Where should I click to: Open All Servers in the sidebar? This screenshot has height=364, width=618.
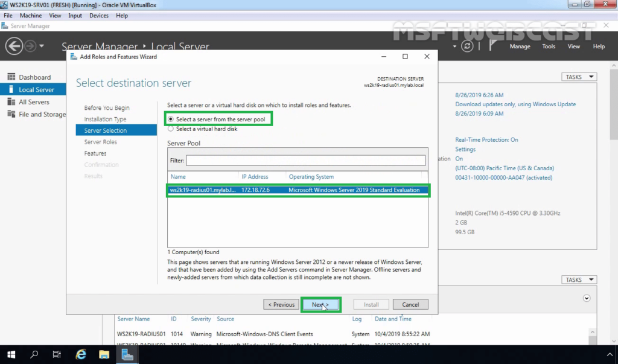33,102
